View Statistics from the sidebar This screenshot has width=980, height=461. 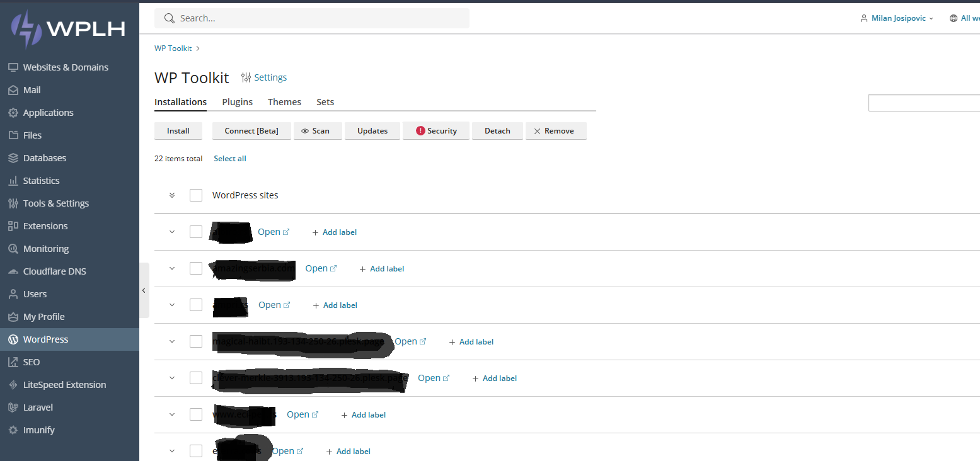(x=69, y=181)
